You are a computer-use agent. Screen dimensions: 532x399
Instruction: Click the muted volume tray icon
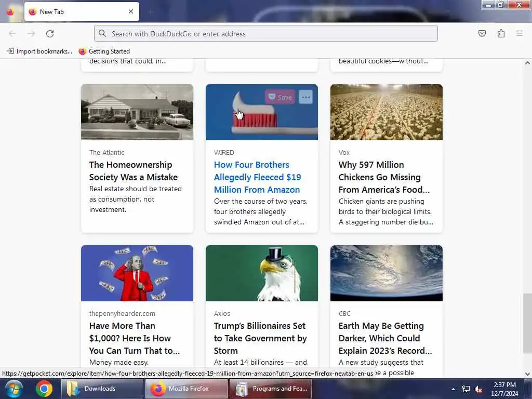tap(478, 389)
